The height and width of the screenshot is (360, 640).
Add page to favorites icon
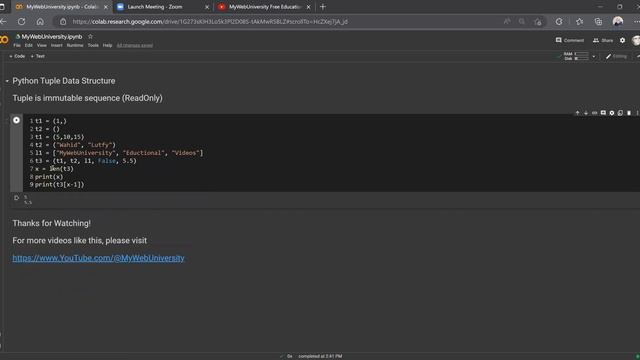pos(538,22)
